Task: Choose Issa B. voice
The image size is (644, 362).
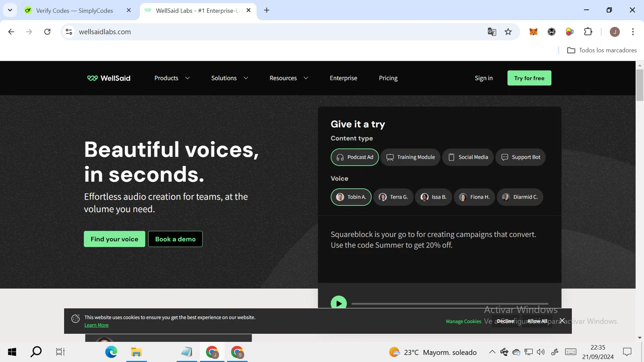Action: (433, 197)
